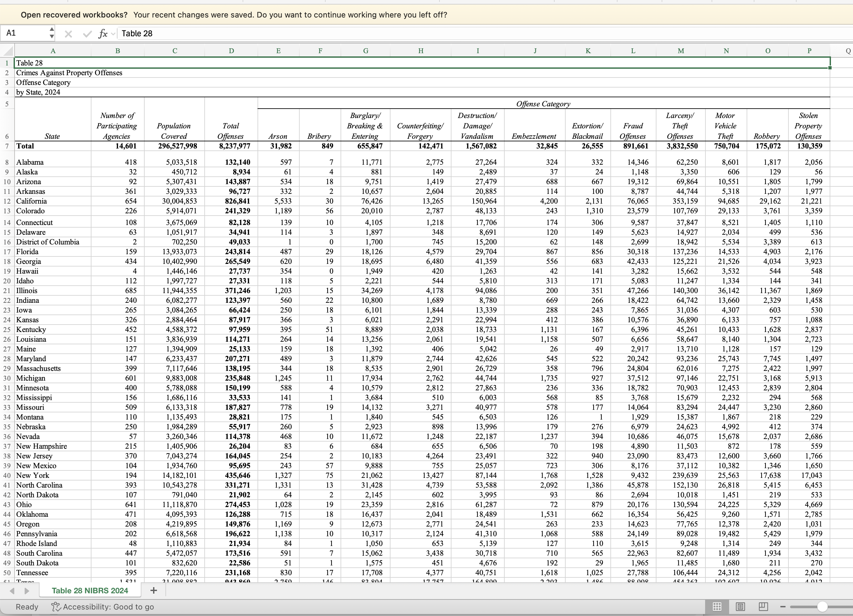Select column A header
The image size is (853, 616).
[53, 51]
